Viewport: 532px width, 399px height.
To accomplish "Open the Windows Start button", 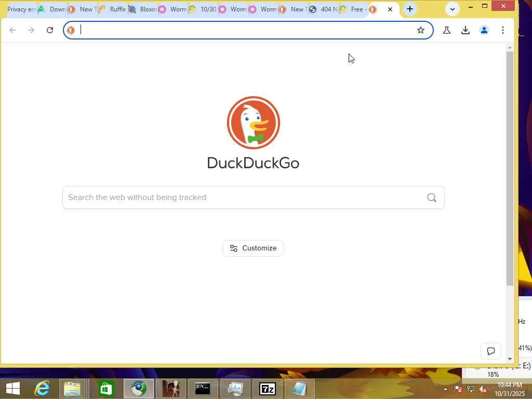I will coord(13,389).
